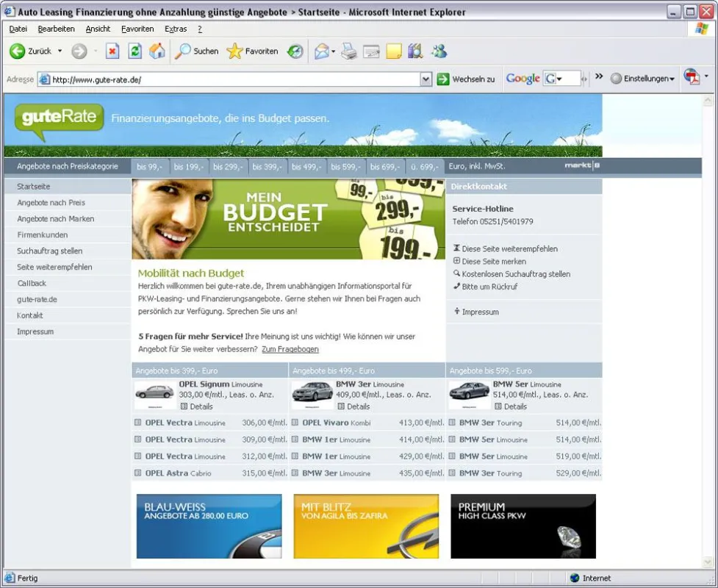Launch the Messenger people icon
Viewport: 718px width, 588px height.
439,51
